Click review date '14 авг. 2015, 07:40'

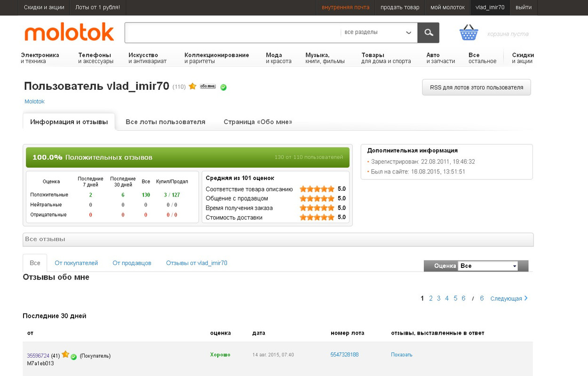273,355
